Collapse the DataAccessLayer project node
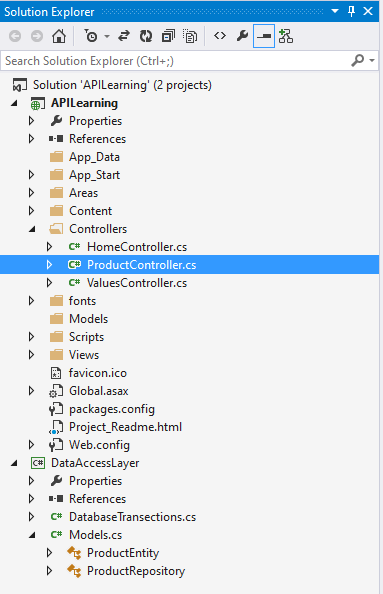 click(x=14, y=463)
